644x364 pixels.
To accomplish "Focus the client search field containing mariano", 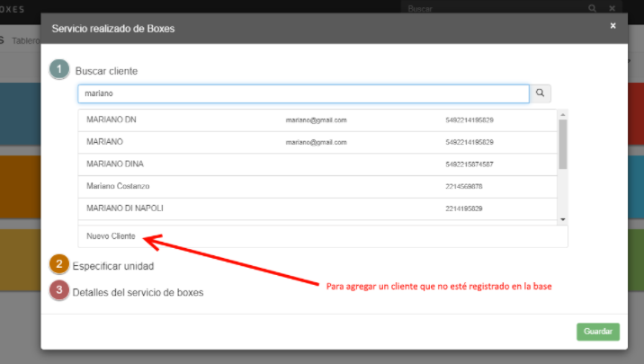I will click(x=303, y=93).
